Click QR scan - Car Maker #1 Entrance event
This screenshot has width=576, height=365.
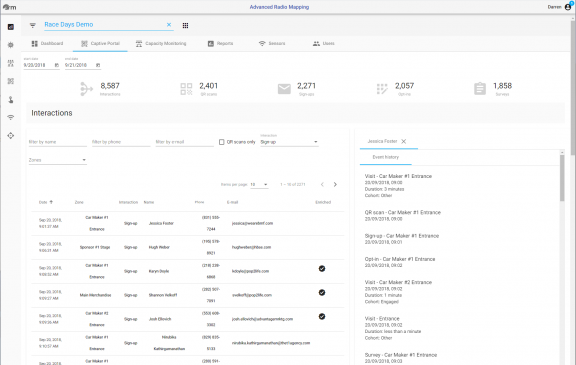(x=403, y=213)
